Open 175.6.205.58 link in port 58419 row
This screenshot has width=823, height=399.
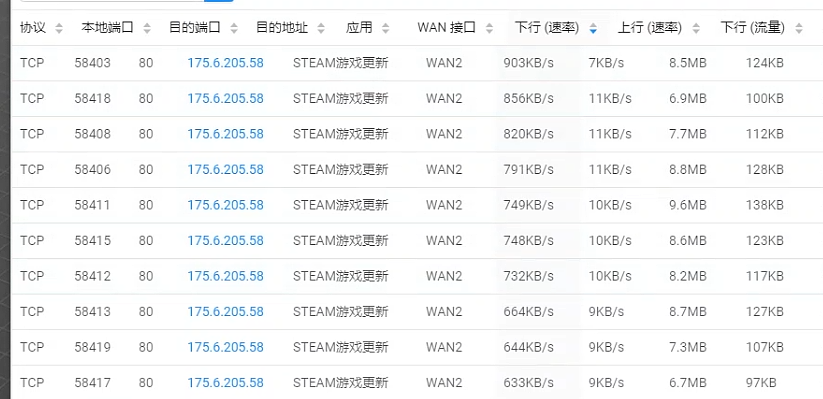pyautogui.click(x=226, y=347)
